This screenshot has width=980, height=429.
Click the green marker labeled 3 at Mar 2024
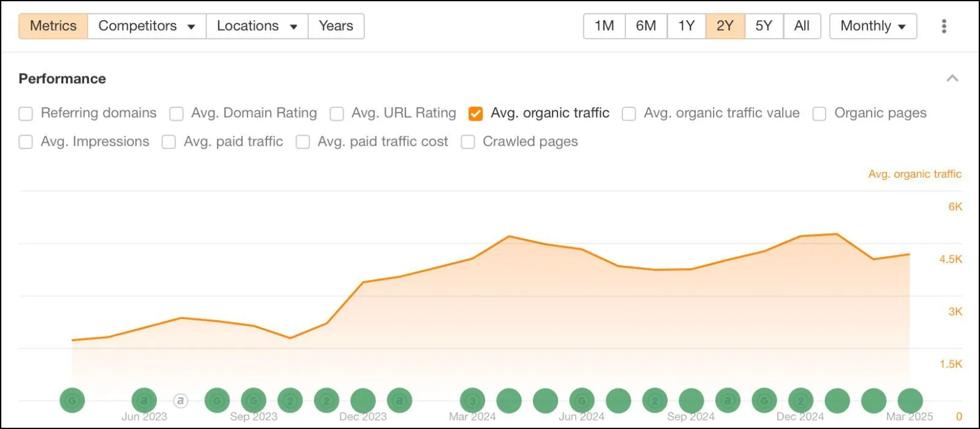pos(472,401)
